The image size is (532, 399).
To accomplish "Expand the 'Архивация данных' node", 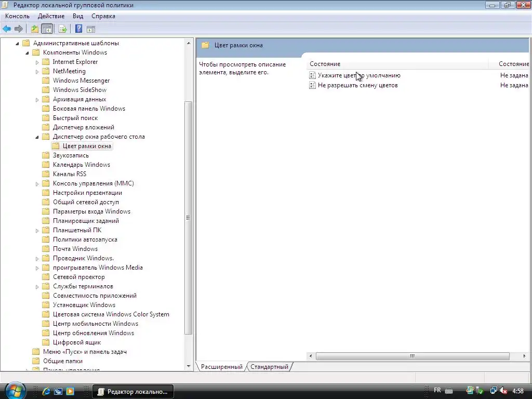I will [37, 100].
